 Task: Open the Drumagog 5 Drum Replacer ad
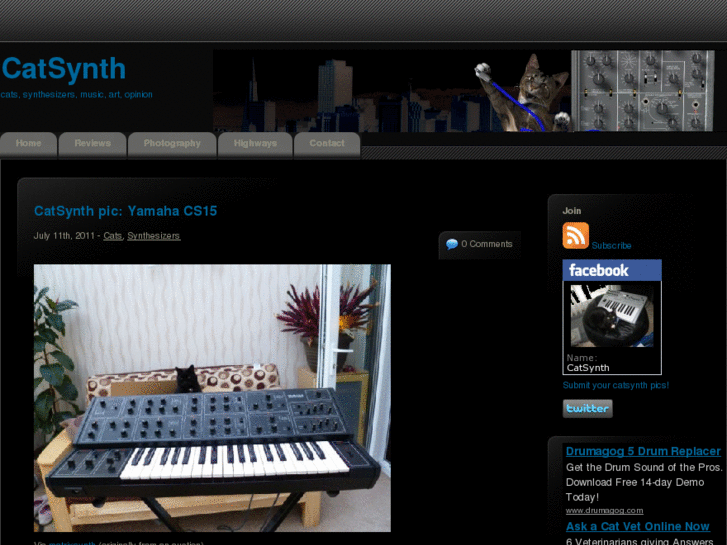coord(643,451)
